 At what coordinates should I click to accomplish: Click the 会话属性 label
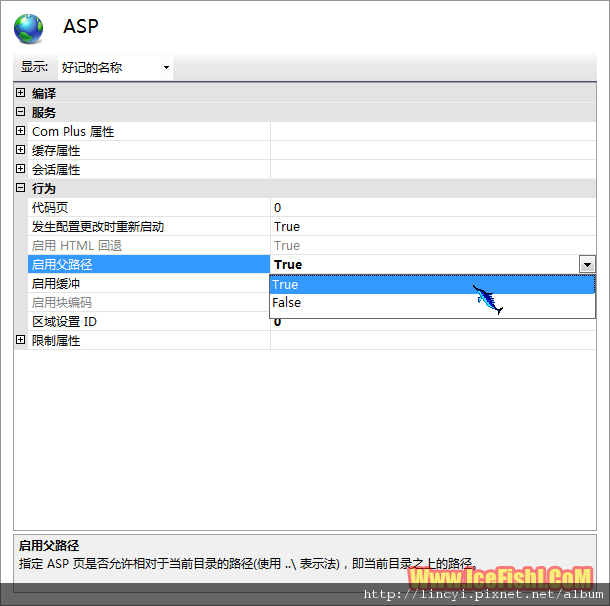56,170
